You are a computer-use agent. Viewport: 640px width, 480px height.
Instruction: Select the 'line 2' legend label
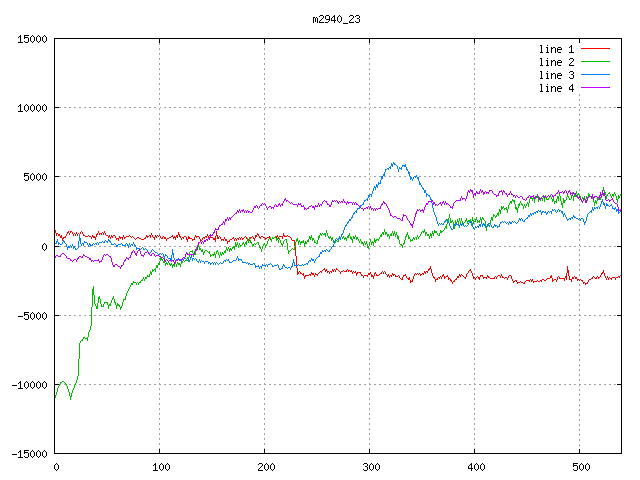[x=557, y=62]
